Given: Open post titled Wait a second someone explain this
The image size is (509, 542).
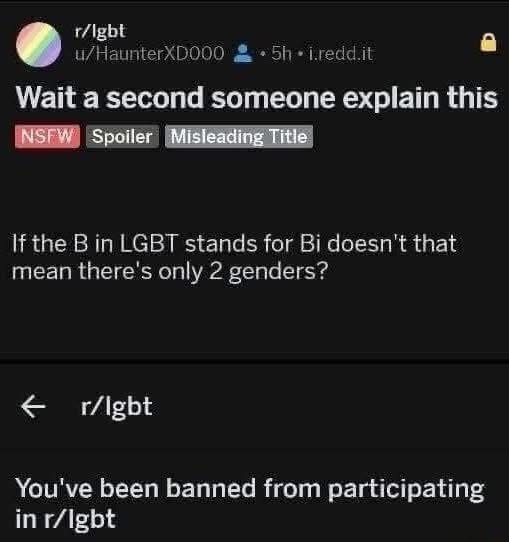Looking at the screenshot, I should coord(256,98).
